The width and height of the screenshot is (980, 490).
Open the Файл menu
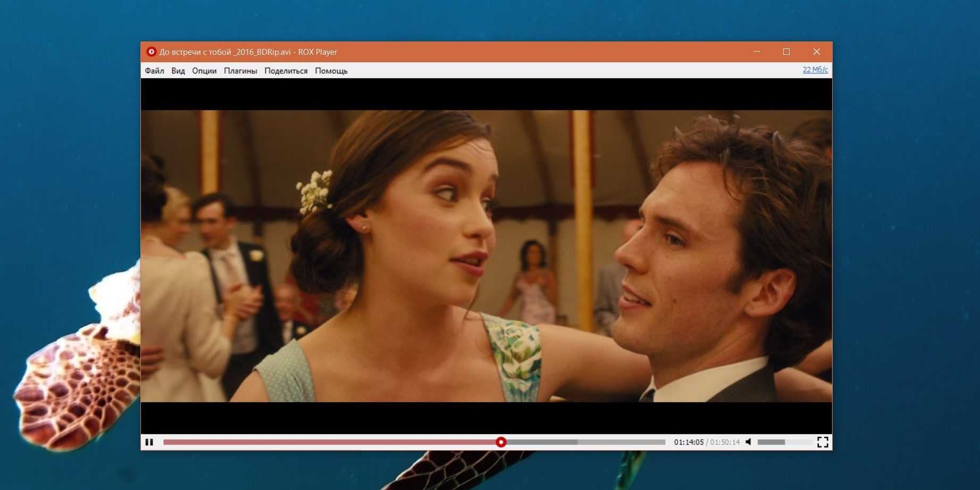[x=154, y=71]
